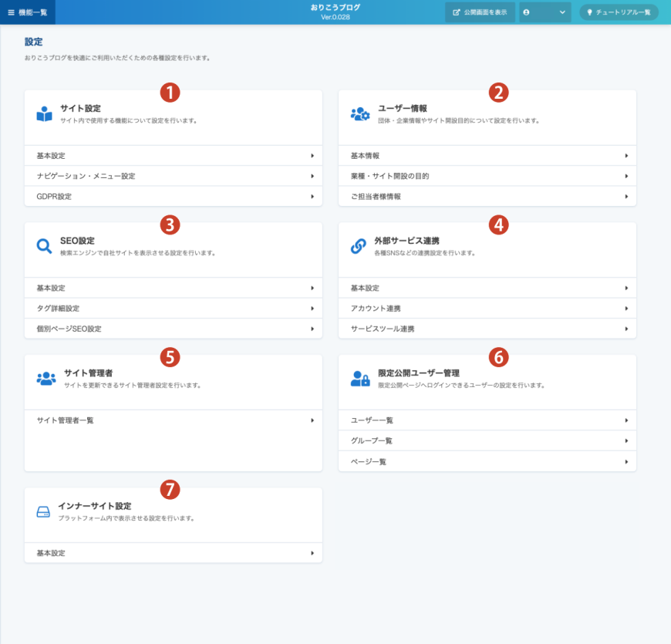Click the magnifying glass icon for SEO設定
Image resolution: width=671 pixels, height=644 pixels.
tap(45, 246)
